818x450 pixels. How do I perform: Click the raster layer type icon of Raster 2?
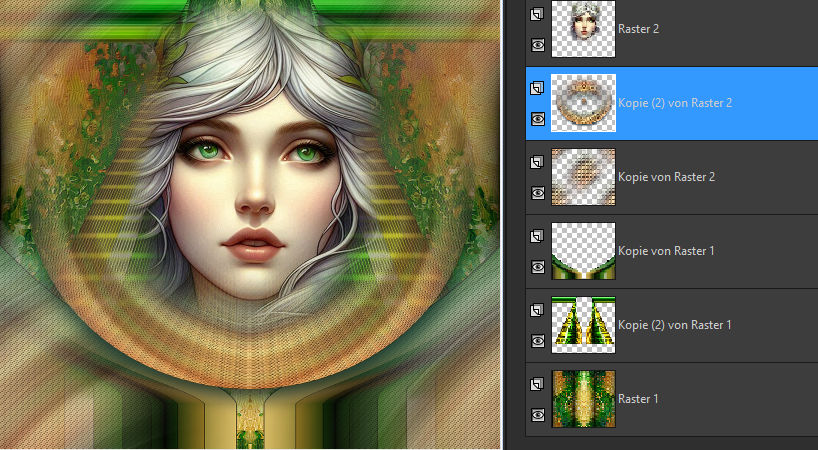[537, 14]
